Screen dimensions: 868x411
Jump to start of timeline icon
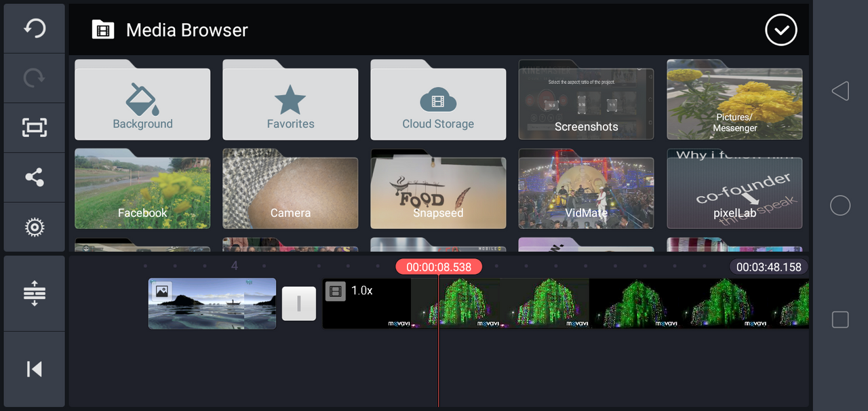(35, 369)
